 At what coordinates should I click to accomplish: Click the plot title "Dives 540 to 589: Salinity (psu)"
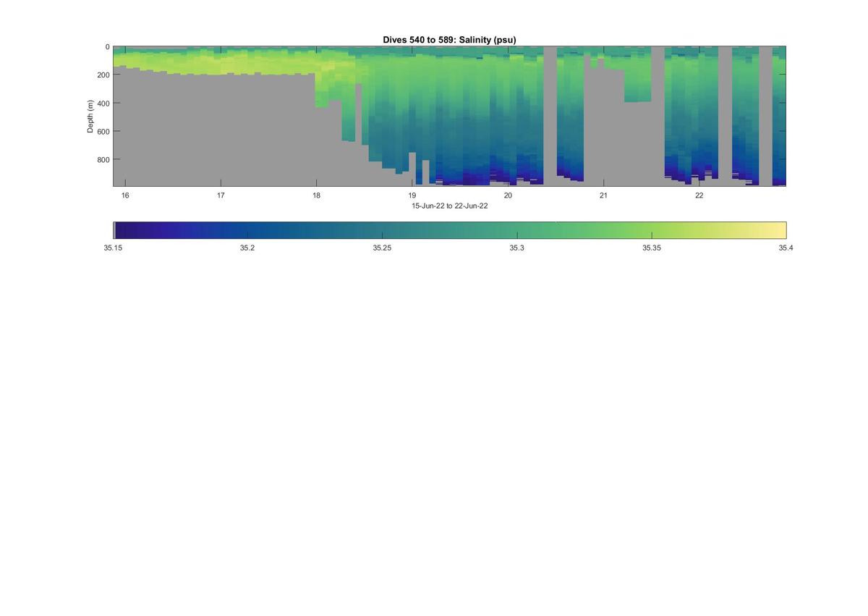(449, 40)
